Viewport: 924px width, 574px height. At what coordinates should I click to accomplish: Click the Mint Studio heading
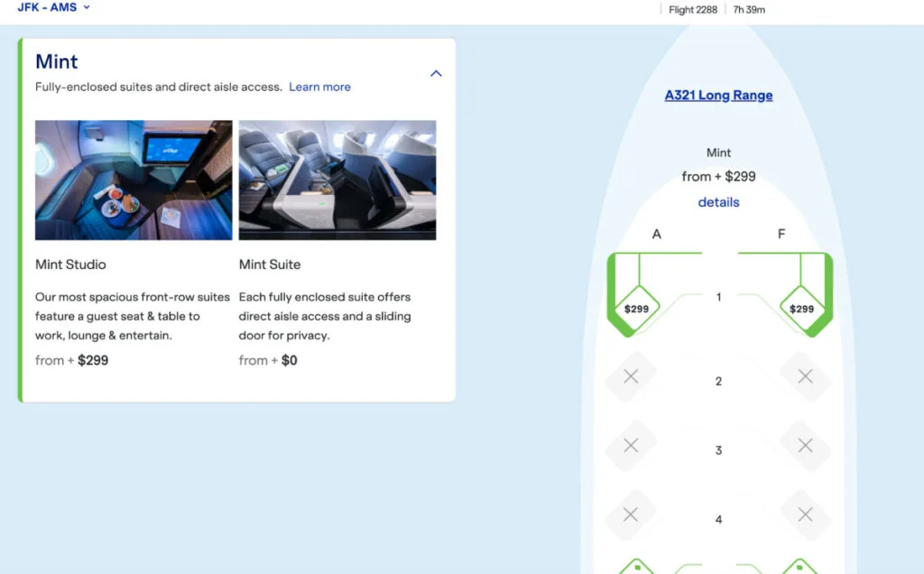70,264
